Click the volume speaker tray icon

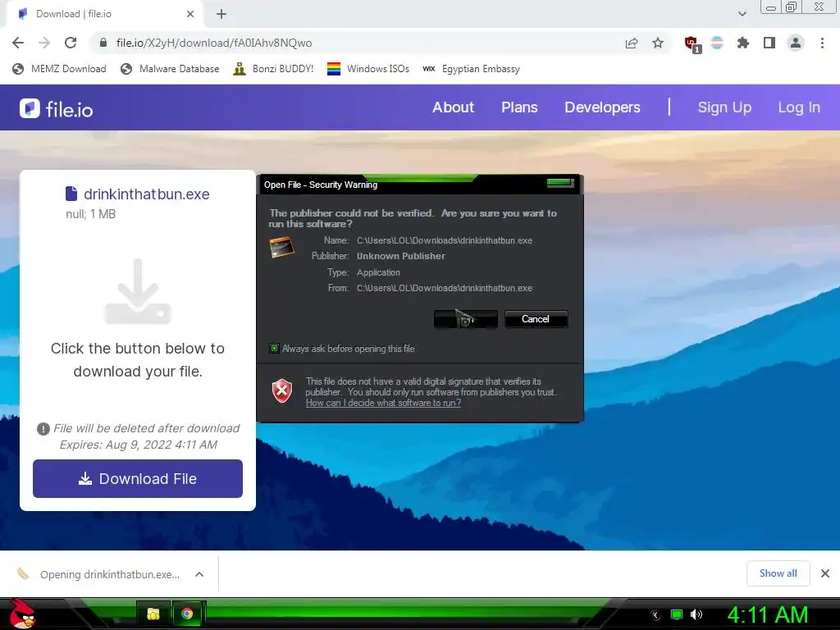click(696, 614)
